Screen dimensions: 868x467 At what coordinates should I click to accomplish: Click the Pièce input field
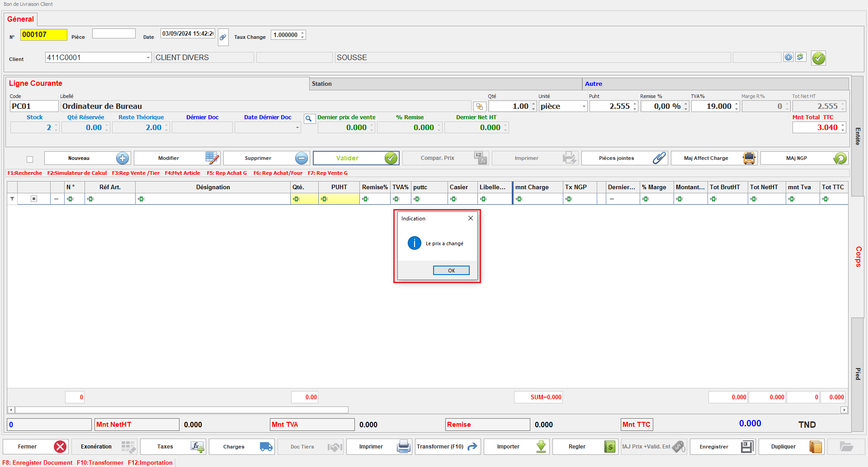click(x=114, y=33)
